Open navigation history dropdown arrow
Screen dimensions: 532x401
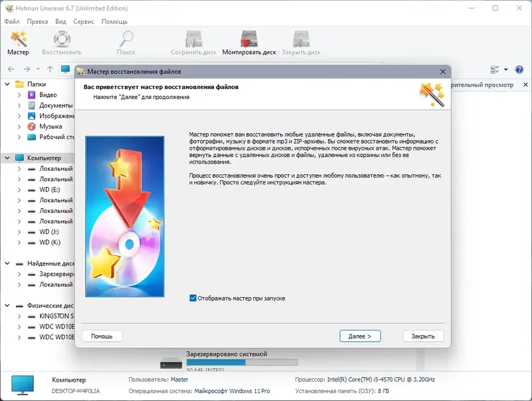[x=38, y=69]
